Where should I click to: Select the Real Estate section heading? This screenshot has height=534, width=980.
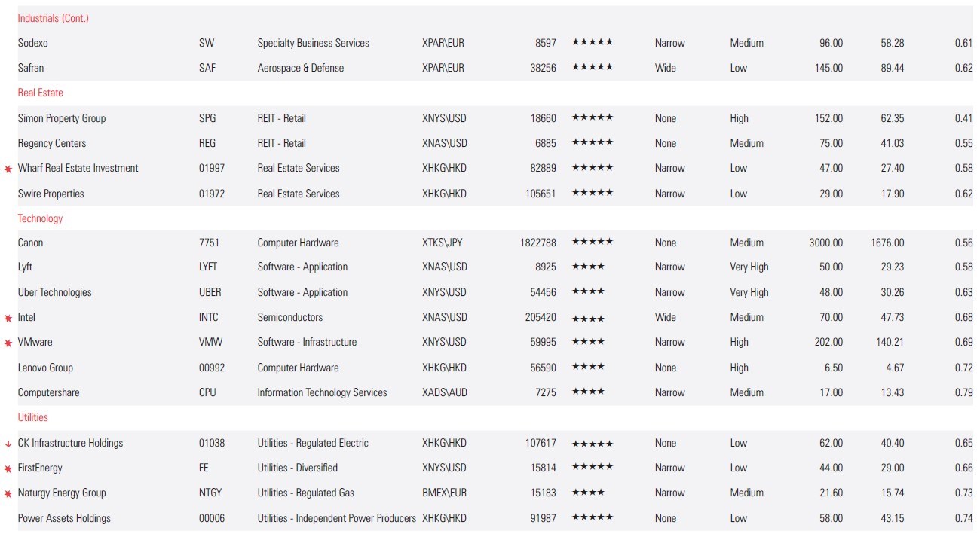(41, 93)
